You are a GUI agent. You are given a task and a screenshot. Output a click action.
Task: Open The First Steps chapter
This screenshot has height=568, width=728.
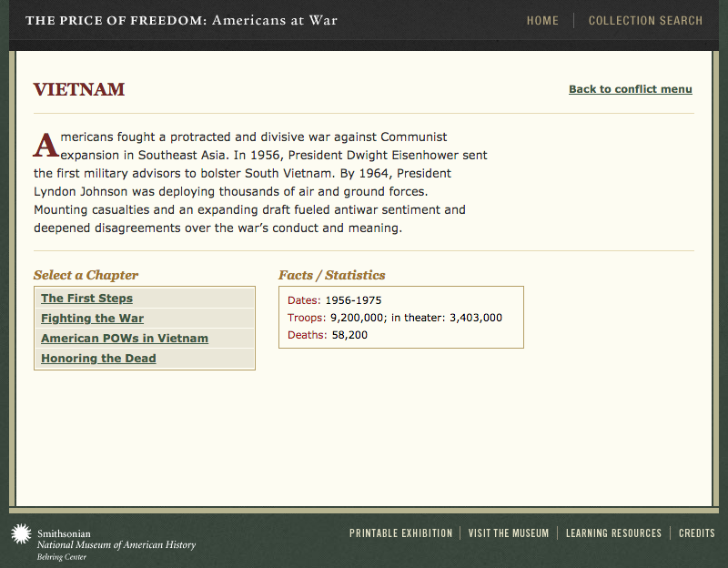86,298
